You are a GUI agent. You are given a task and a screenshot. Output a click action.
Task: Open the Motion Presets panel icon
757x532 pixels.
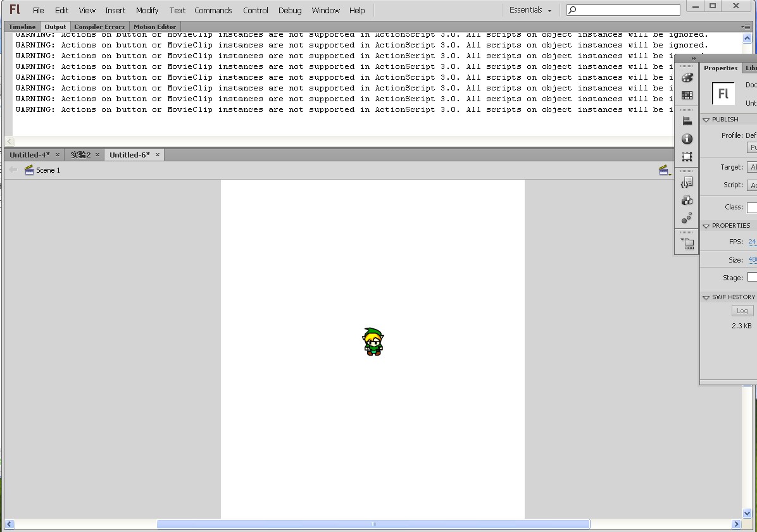[x=687, y=218]
